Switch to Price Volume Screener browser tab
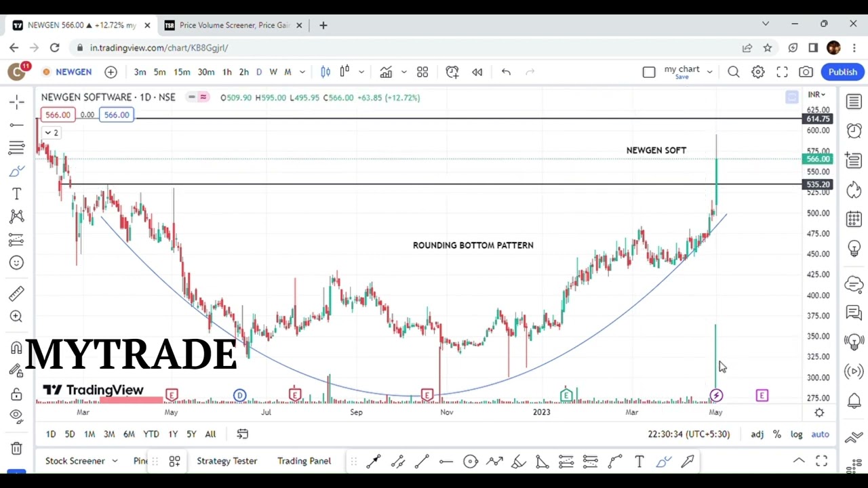Image resolution: width=868 pixels, height=488 pixels. (234, 25)
